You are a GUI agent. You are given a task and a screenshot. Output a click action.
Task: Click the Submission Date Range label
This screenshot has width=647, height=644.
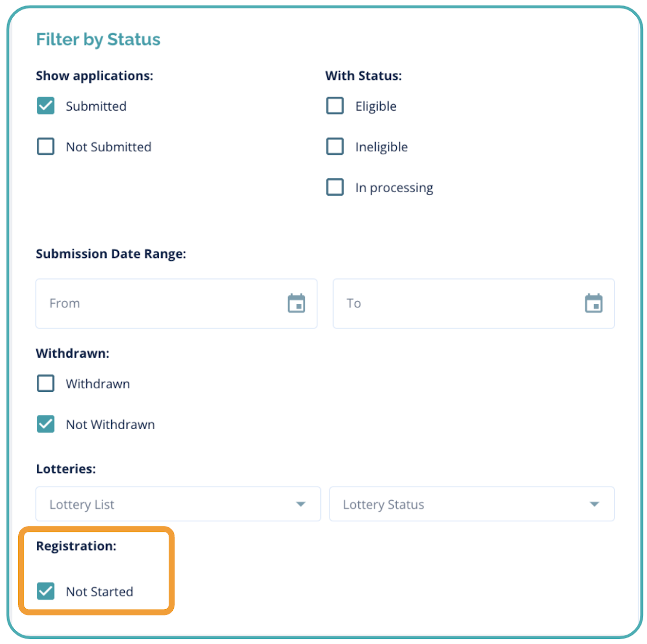pos(111,254)
